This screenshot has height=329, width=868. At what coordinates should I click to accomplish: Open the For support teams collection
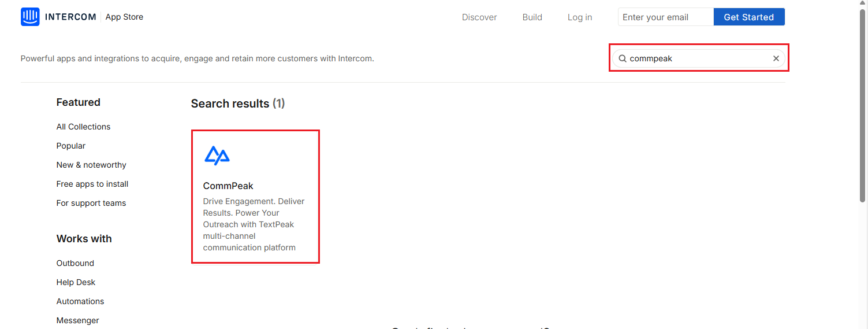tap(91, 203)
